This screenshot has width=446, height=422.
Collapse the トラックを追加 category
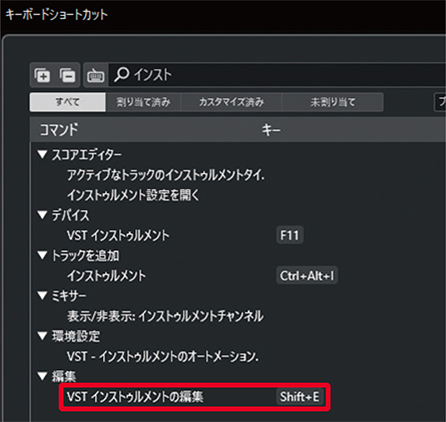pyautogui.click(x=42, y=255)
